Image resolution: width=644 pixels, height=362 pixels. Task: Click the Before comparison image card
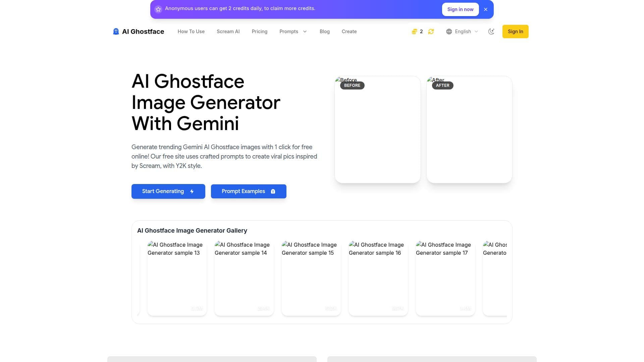(377, 129)
